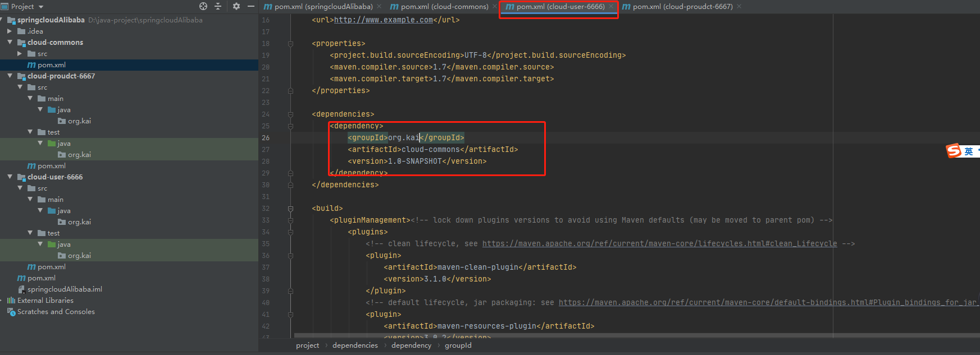Open maven clean_Lifecycle documentation link on line 35
Viewport: 980px width, 355px height.
[x=659, y=243]
